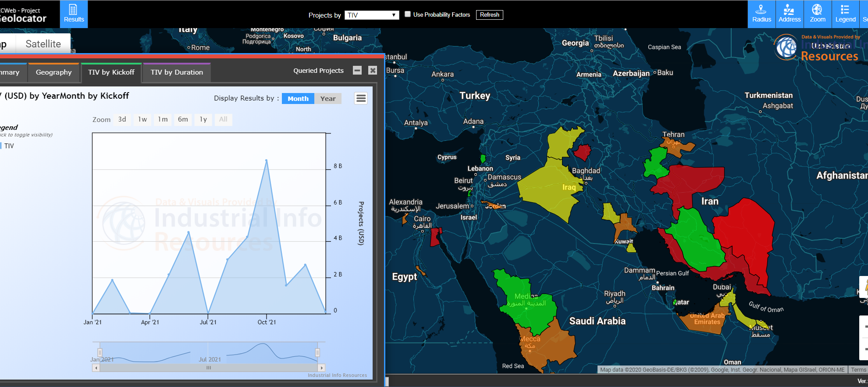Click the 'Queried Projects' panel title

pos(318,71)
